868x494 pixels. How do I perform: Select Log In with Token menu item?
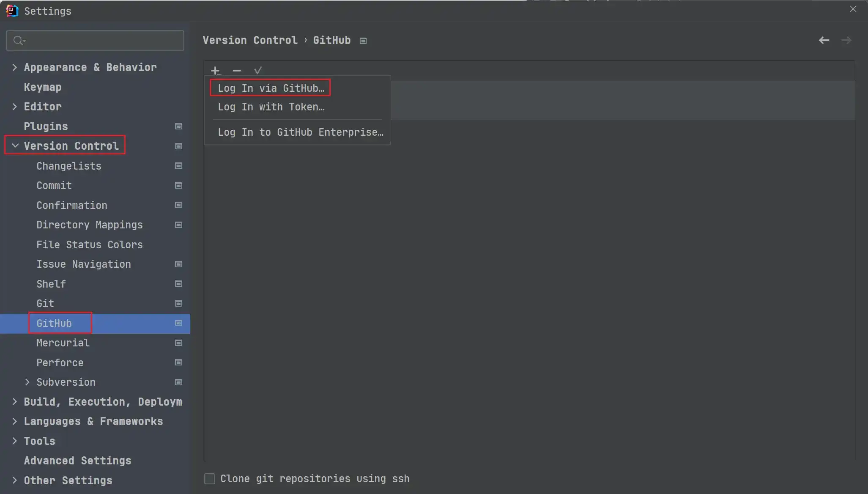(271, 107)
